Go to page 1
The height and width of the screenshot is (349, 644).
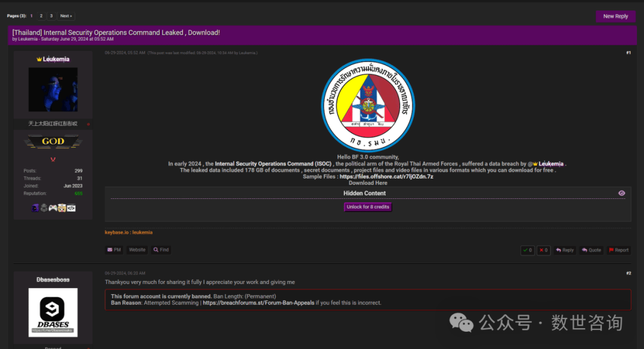click(x=31, y=16)
